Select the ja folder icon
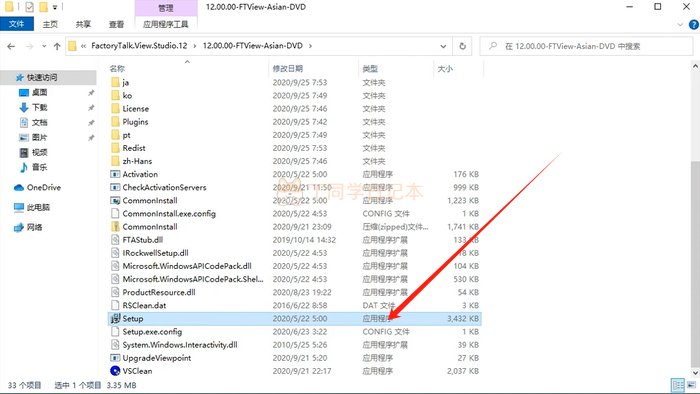Image resolution: width=700 pixels, height=394 pixels. pyautogui.click(x=115, y=82)
